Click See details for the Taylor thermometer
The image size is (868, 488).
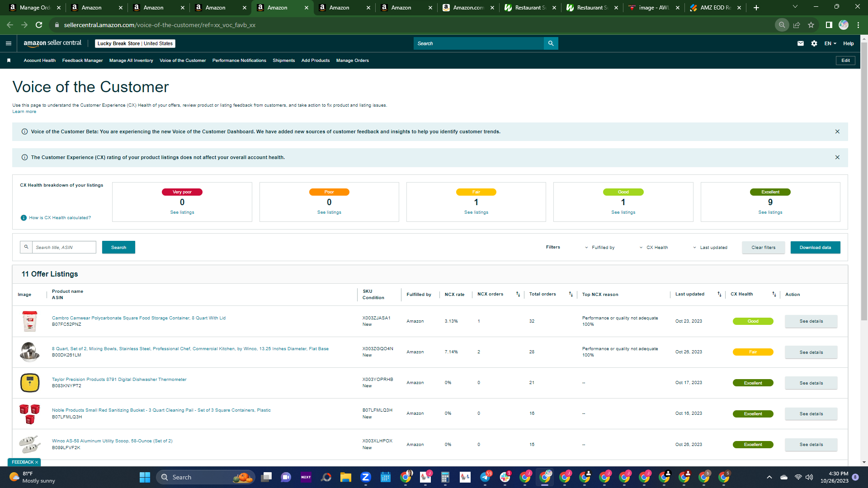click(811, 383)
